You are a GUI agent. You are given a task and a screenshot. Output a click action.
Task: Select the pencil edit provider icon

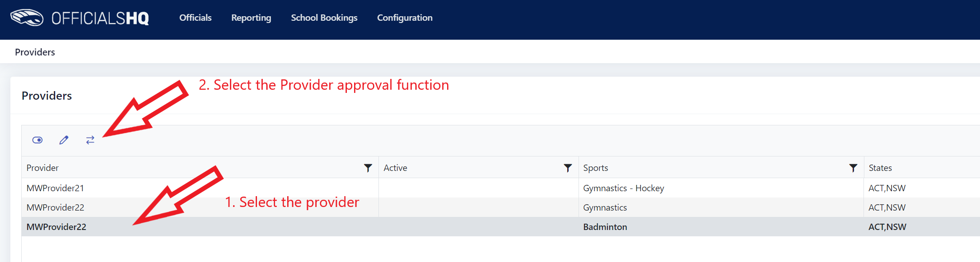(64, 140)
